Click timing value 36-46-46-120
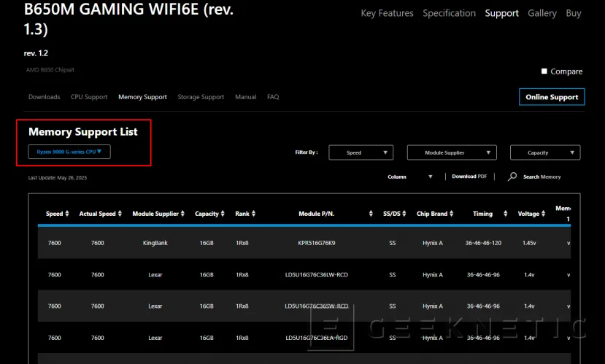The width and height of the screenshot is (605, 364). click(x=483, y=243)
